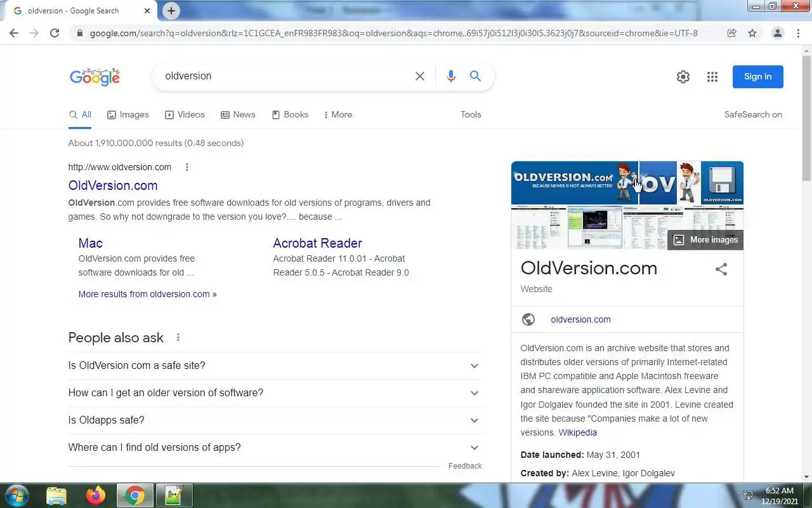The image size is (812, 508).
Task: Click the More images button
Action: 705,240
